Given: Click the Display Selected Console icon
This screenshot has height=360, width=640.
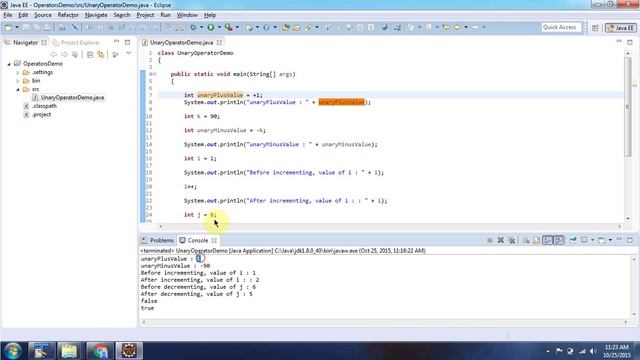Looking at the screenshot, I should click(x=584, y=240).
